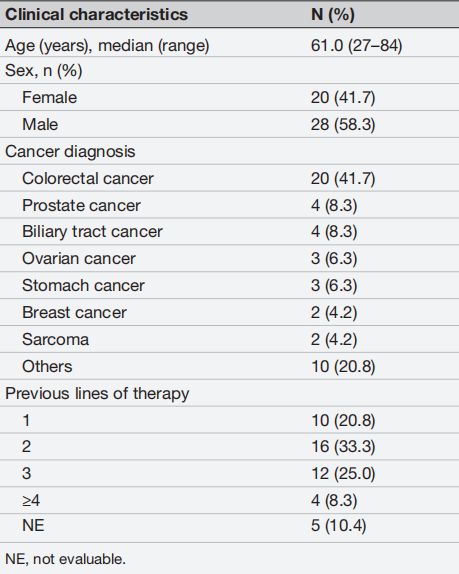Click the N (%) column header
The height and width of the screenshot is (574, 459).
pos(333,15)
